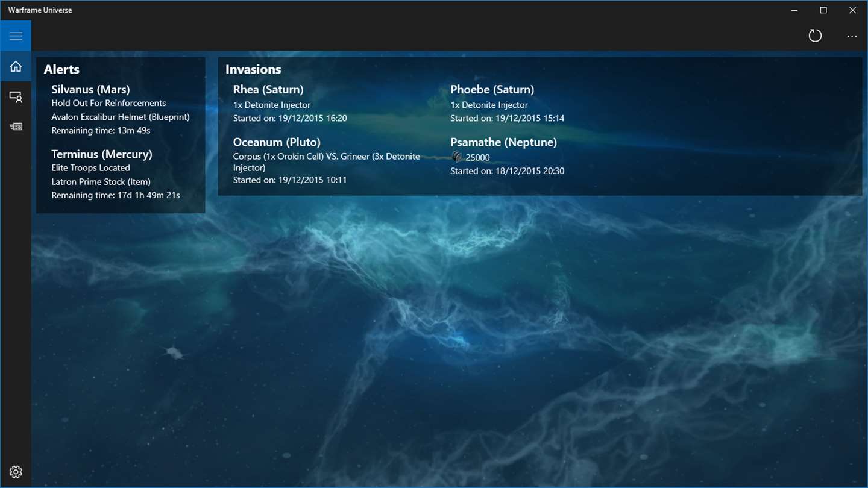Select the Silvanus (Mars) alert
Screen dimensions: 868x488
point(90,90)
